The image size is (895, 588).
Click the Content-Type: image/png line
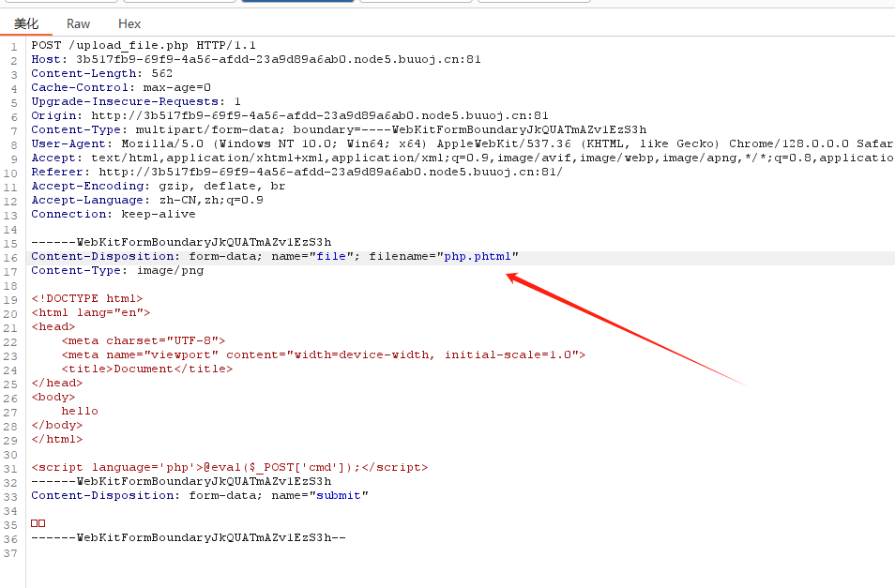tap(117, 270)
